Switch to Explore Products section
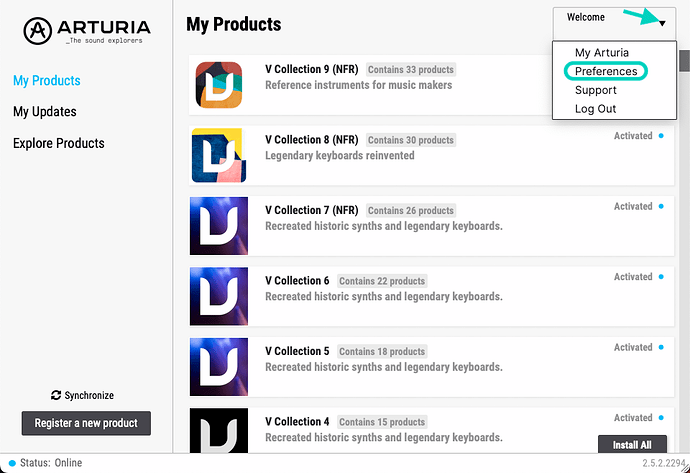The width and height of the screenshot is (690, 473). 59,143
